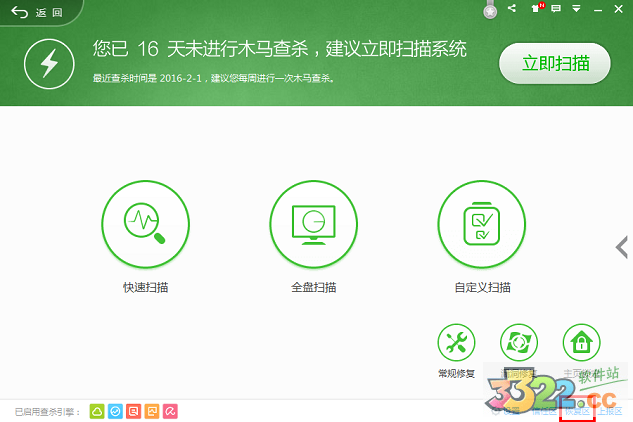The height and width of the screenshot is (422, 633).
Task: Launch the 快速扫描 quick scan icon
Action: pos(145,224)
